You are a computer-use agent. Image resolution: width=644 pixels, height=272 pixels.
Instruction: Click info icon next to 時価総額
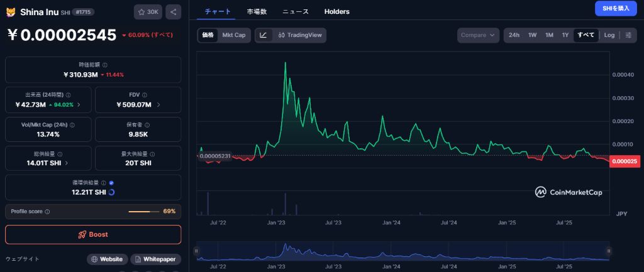pos(104,65)
